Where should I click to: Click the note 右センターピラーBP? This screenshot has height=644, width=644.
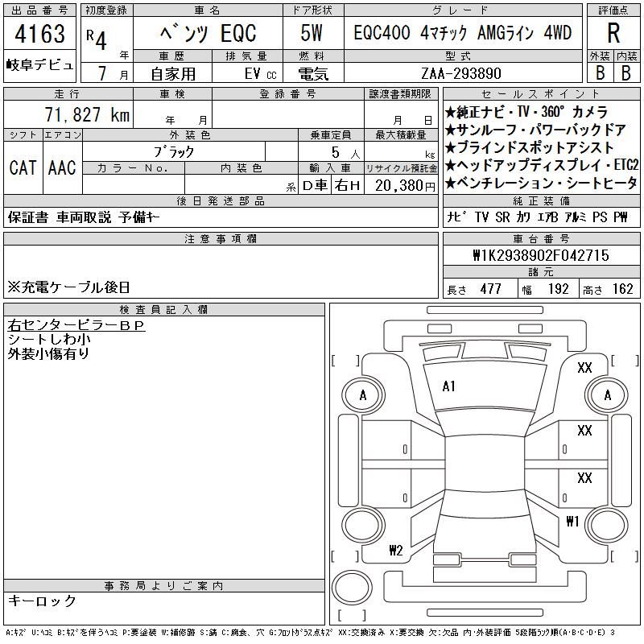(x=76, y=325)
